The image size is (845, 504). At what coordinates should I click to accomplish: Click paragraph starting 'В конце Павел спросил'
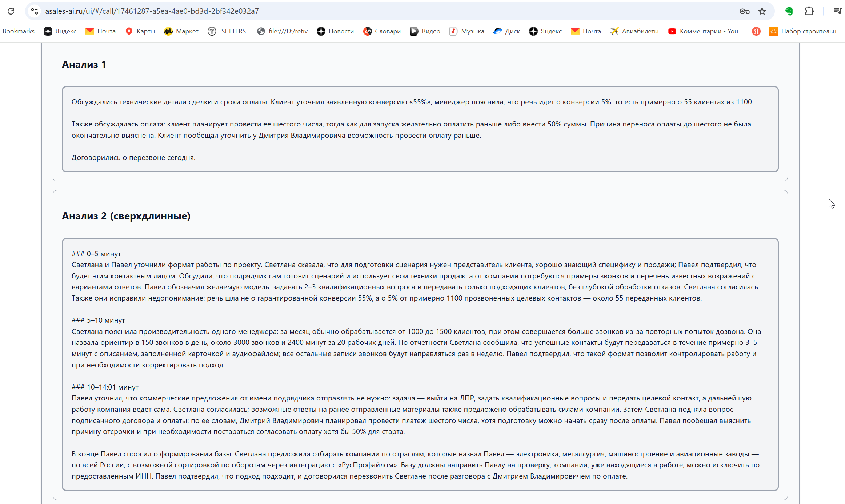pos(416,465)
